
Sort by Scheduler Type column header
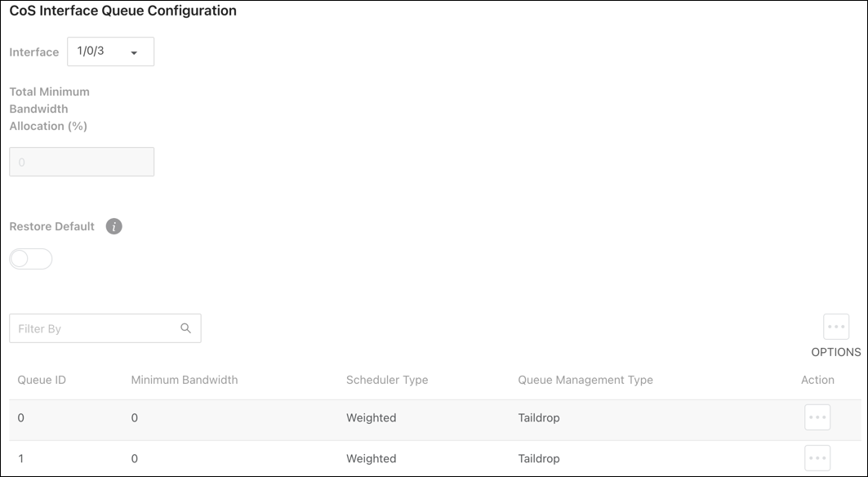(387, 380)
